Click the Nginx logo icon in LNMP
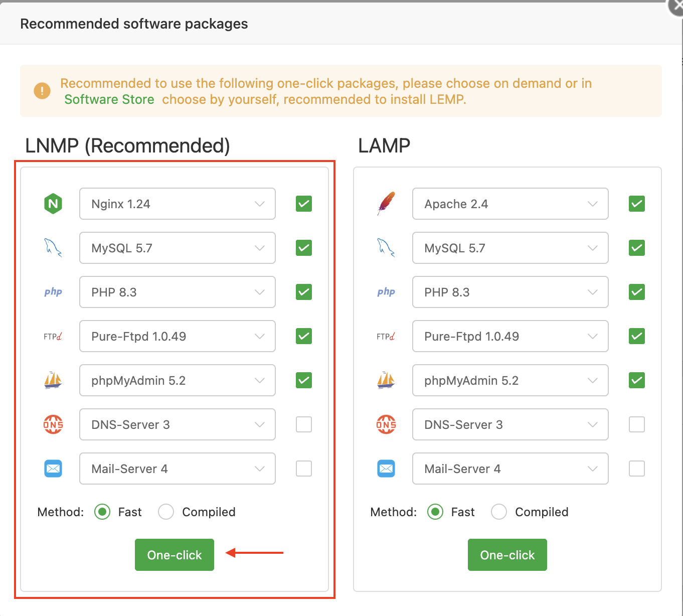The image size is (683, 616). (x=53, y=204)
